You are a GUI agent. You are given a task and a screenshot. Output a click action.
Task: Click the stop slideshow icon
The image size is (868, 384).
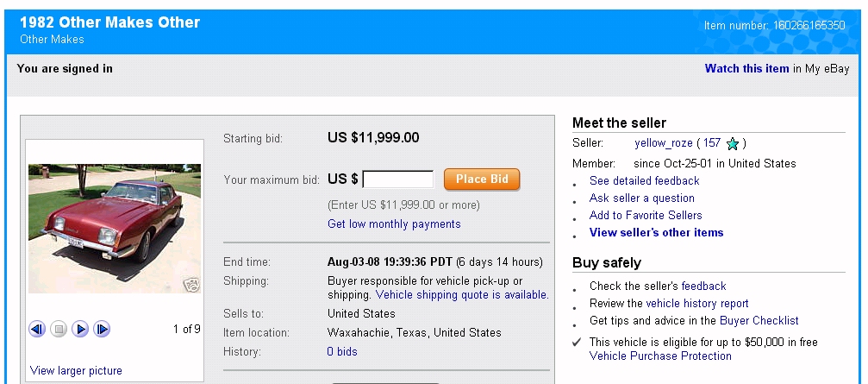[x=59, y=329]
